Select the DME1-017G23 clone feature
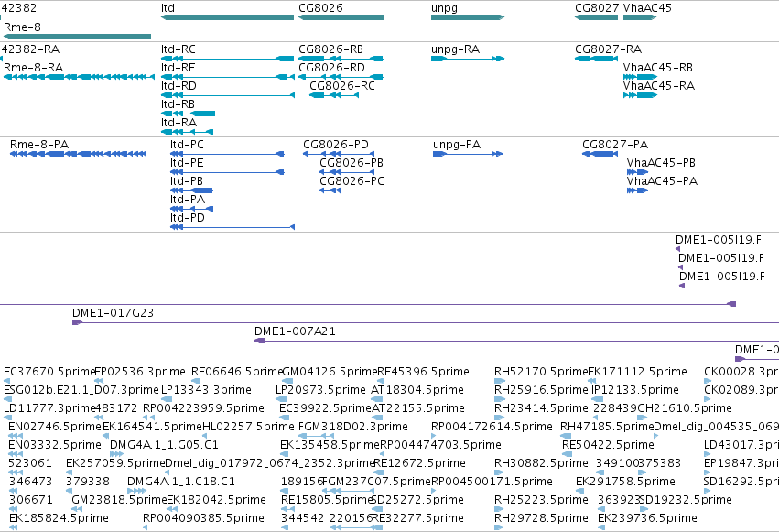The image size is (779, 532). [426, 322]
